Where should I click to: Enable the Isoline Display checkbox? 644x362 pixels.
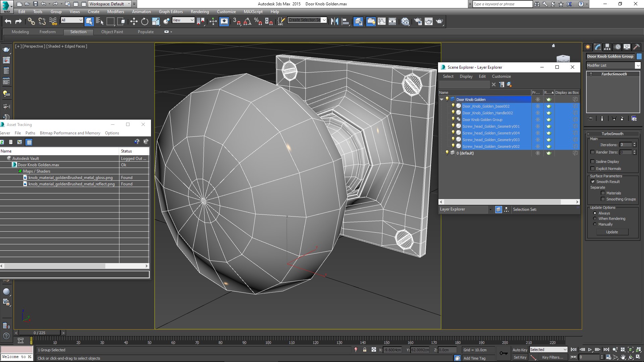(x=593, y=162)
